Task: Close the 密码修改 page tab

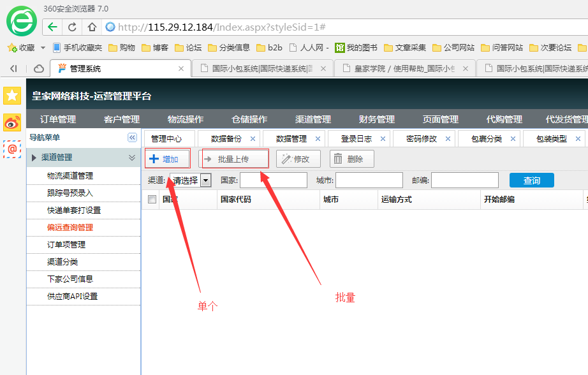Action: click(x=448, y=139)
